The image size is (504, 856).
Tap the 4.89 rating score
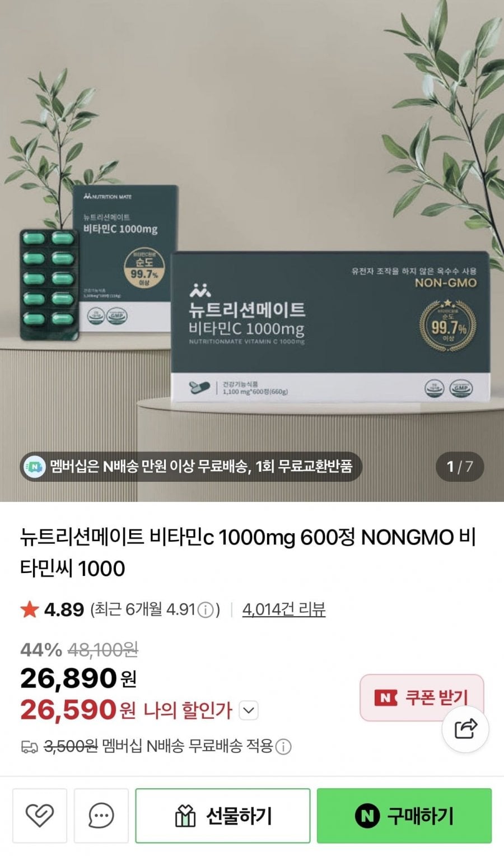64,610
